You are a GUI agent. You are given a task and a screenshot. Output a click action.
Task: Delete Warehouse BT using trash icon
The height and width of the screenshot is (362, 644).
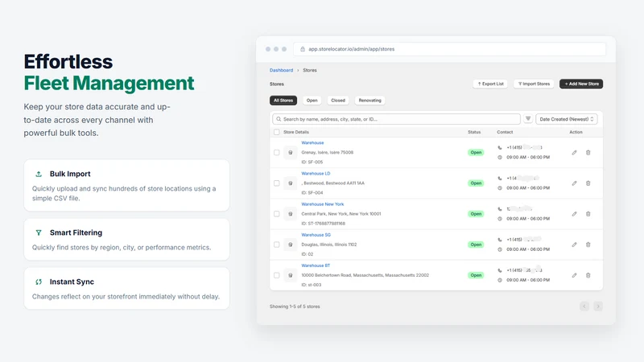(588, 275)
